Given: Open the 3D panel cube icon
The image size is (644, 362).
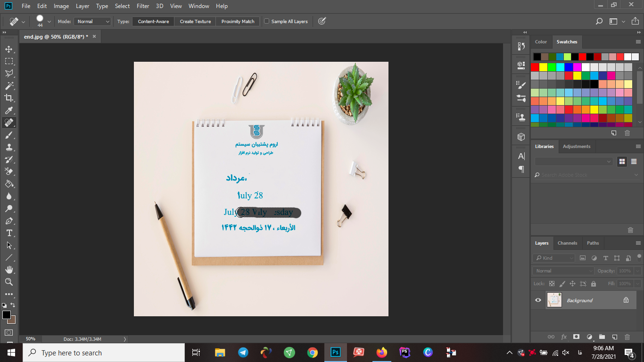Looking at the screenshot, I should (521, 137).
